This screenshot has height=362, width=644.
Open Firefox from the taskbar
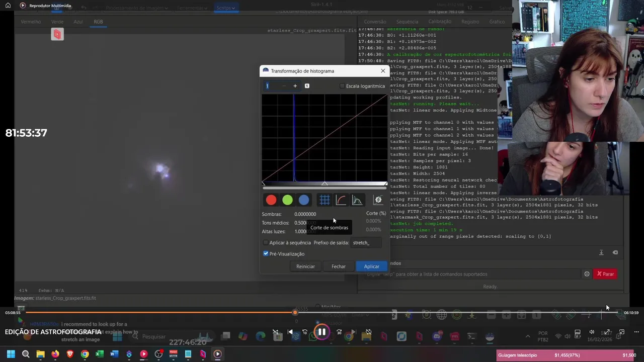pos(55,354)
